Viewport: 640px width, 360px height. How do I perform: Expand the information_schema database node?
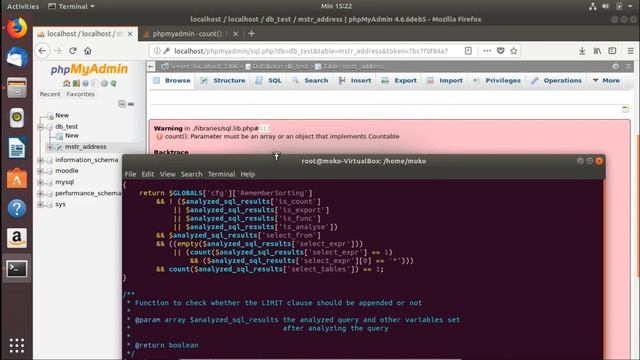click(x=41, y=160)
